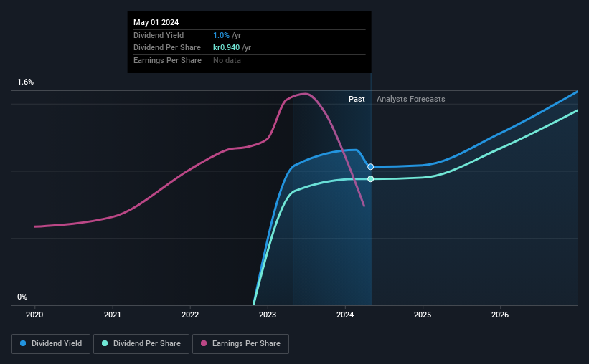This screenshot has height=364, width=589.
Task: Click the 2021 x-axis label
Action: [113, 315]
